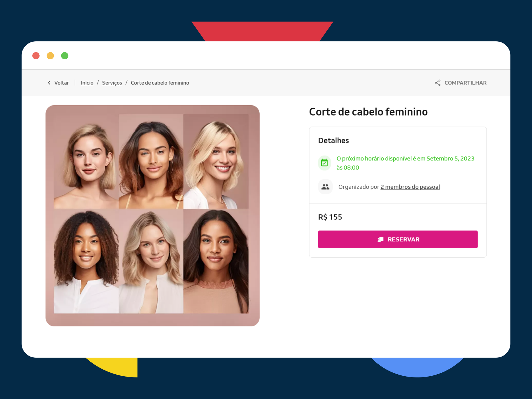The width and height of the screenshot is (532, 399).
Task: Click the portrait of the woman with a short blonde bob
Action: coord(86,162)
